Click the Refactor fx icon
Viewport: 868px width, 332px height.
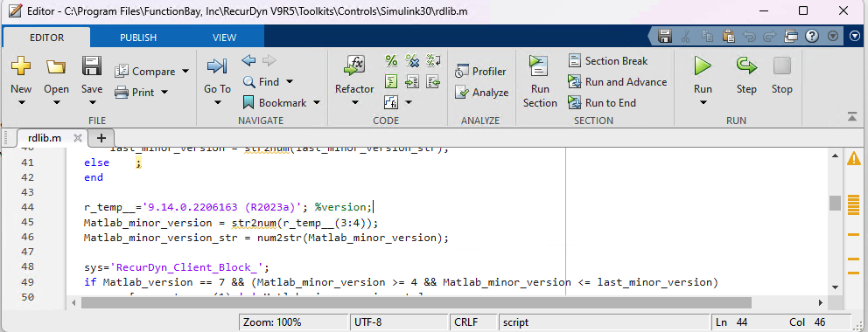coord(353,66)
